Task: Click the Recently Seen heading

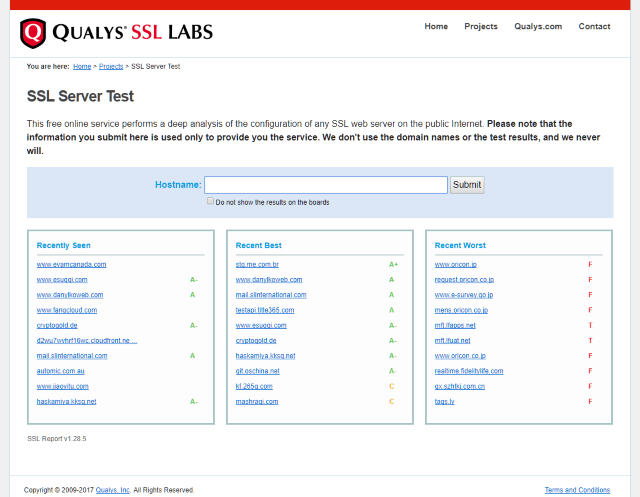Action: (64, 245)
